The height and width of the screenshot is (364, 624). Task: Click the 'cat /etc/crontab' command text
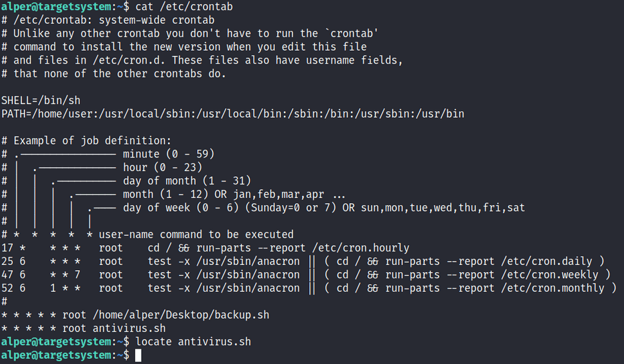pos(184,7)
